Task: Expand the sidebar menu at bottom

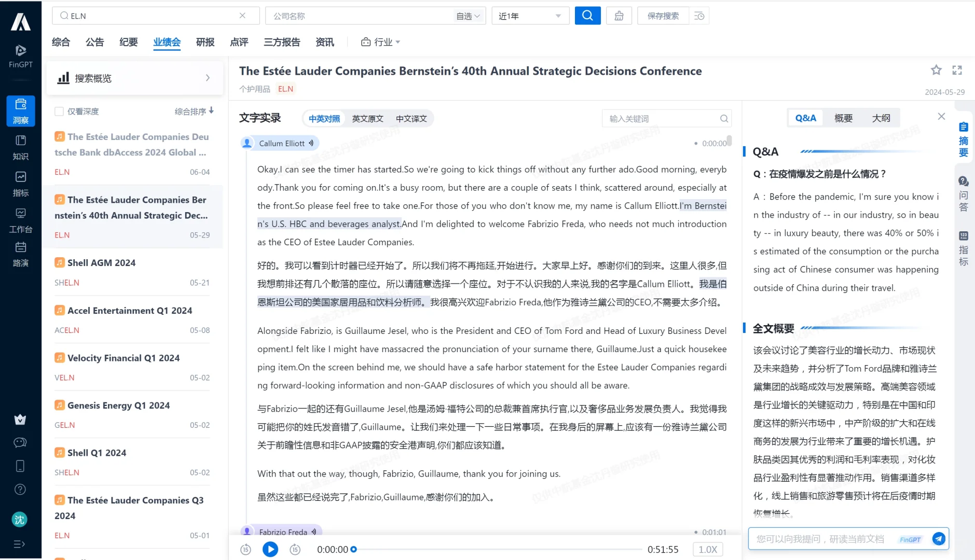Action: tap(19, 544)
